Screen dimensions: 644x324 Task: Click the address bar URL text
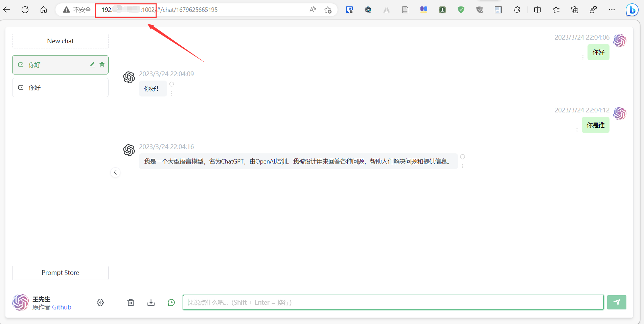pyautogui.click(x=160, y=10)
